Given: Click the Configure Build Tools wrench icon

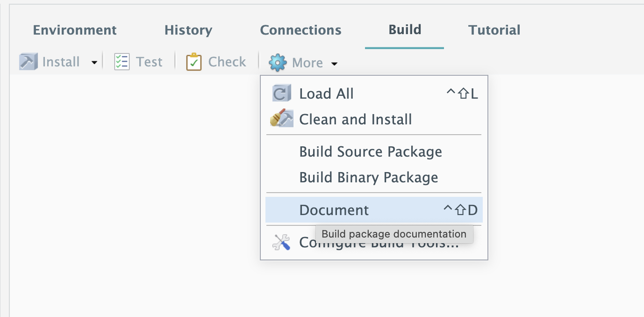Looking at the screenshot, I should 282,242.
